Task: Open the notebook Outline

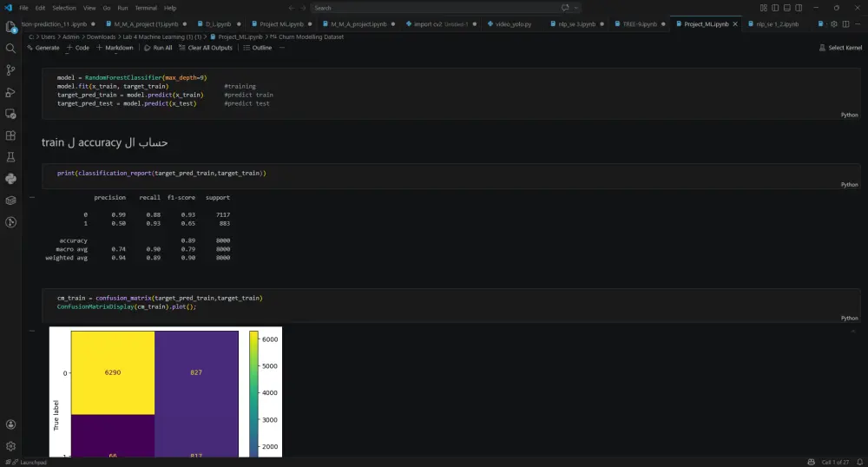Action: point(258,48)
